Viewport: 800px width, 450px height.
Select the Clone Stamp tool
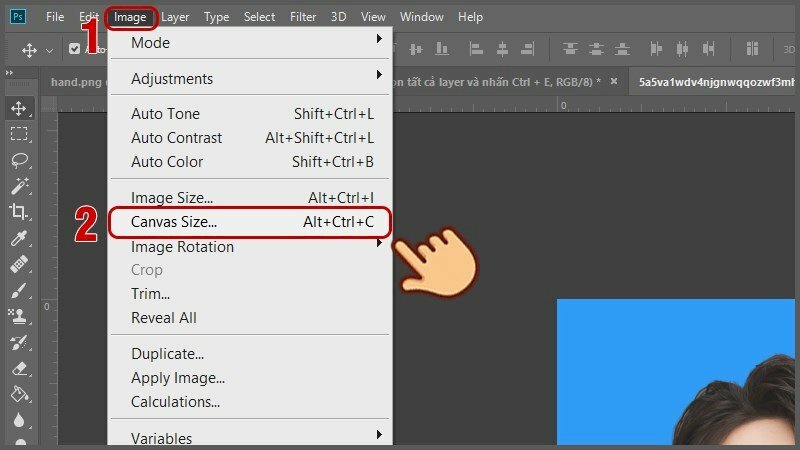(x=18, y=316)
